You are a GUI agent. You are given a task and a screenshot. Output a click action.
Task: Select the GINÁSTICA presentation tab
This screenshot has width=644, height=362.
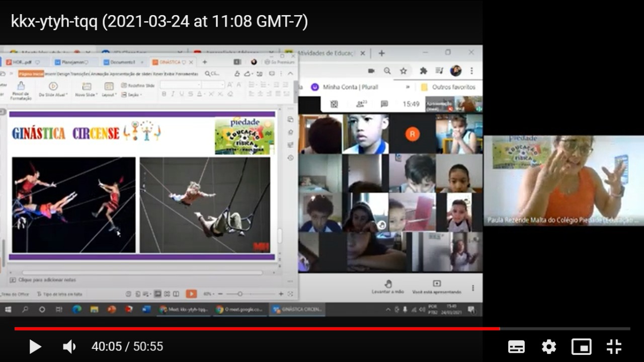click(x=173, y=62)
